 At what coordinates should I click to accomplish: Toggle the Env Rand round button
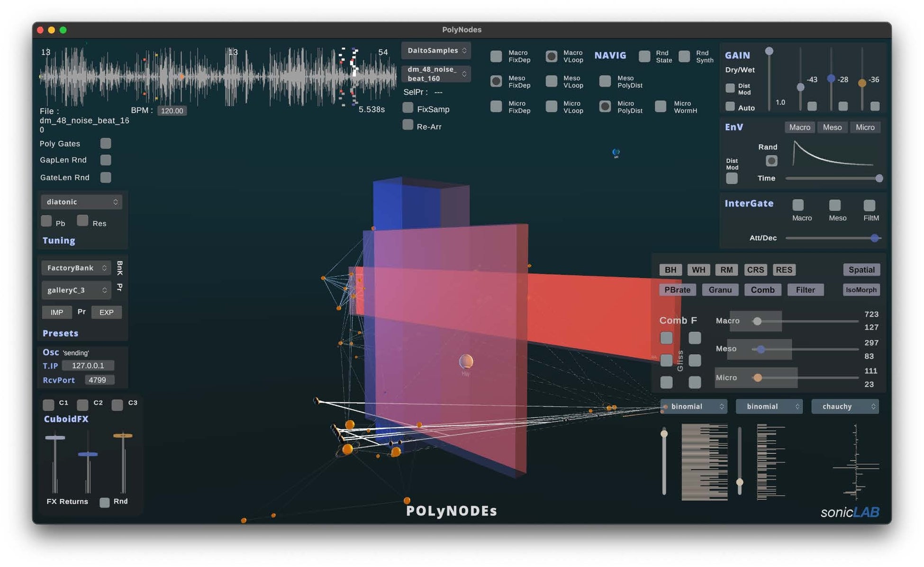point(771,161)
